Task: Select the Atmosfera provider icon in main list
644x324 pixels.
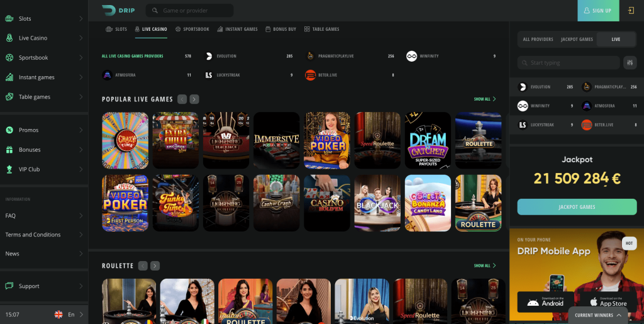Action: tap(107, 75)
